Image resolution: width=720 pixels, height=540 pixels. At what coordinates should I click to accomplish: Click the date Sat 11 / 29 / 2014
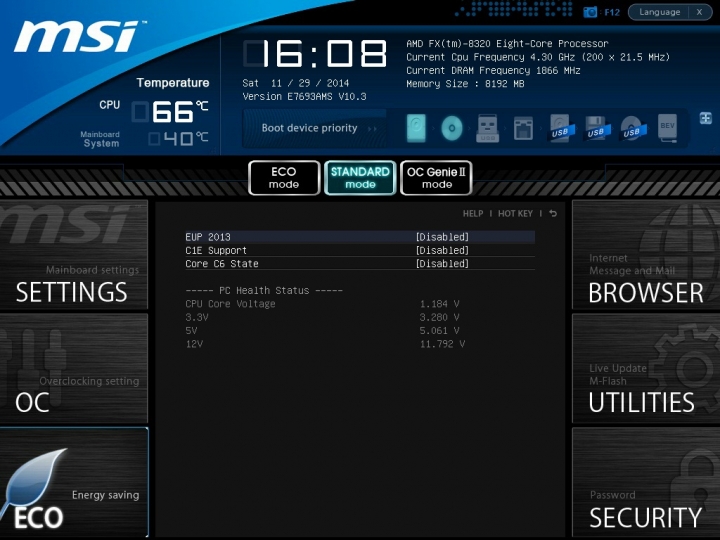296,83
